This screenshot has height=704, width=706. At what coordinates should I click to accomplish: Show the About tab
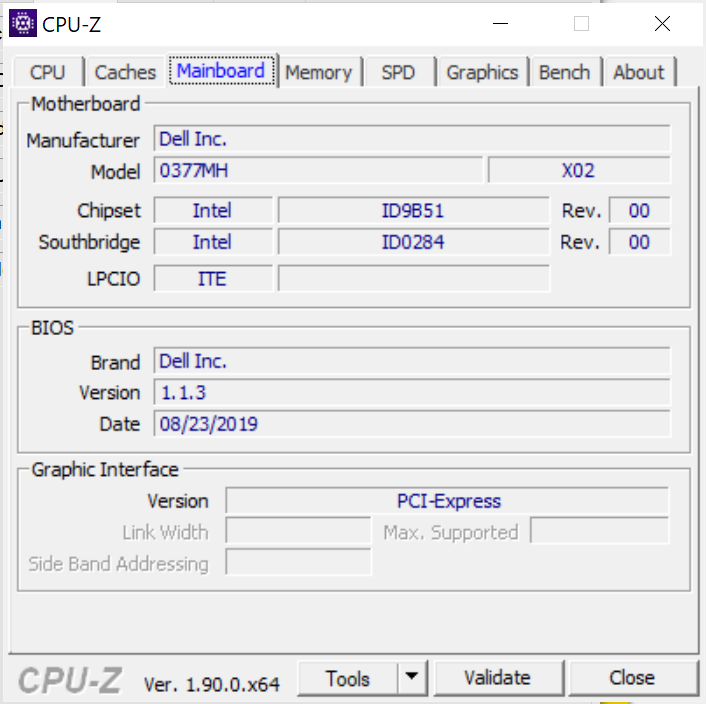(x=639, y=72)
